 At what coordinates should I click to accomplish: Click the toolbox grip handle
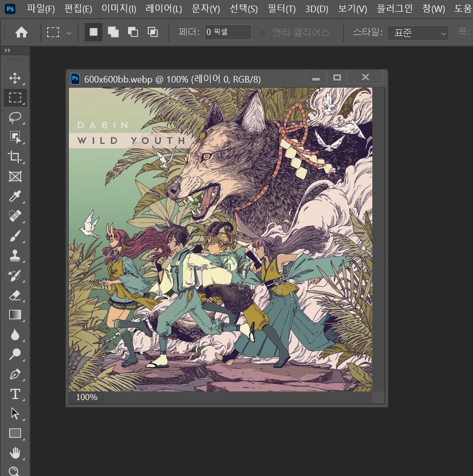pyautogui.click(x=15, y=59)
